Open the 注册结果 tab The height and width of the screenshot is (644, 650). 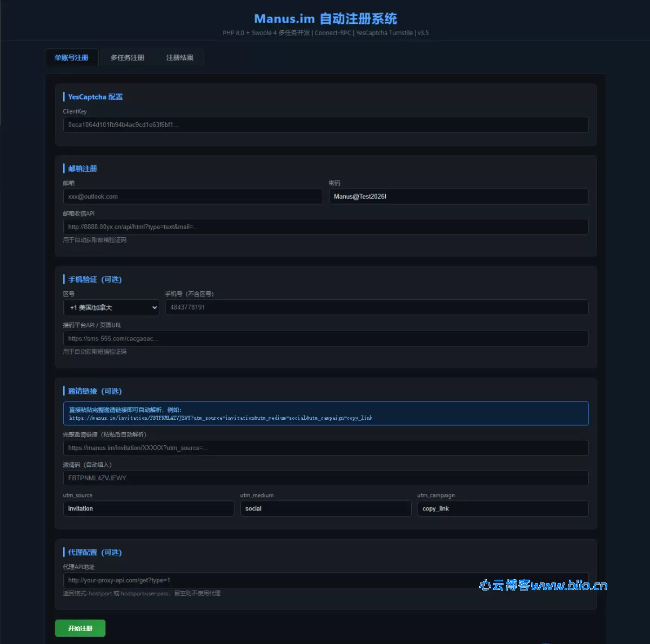coord(179,57)
